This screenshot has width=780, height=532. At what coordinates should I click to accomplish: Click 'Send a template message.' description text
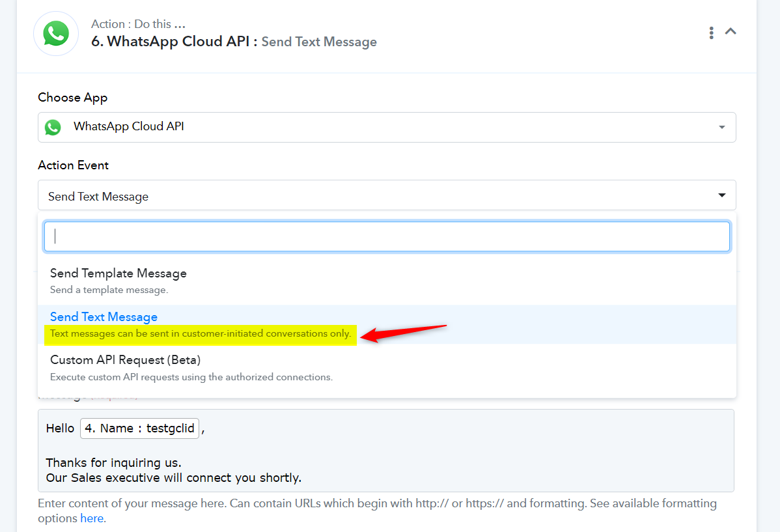point(109,290)
